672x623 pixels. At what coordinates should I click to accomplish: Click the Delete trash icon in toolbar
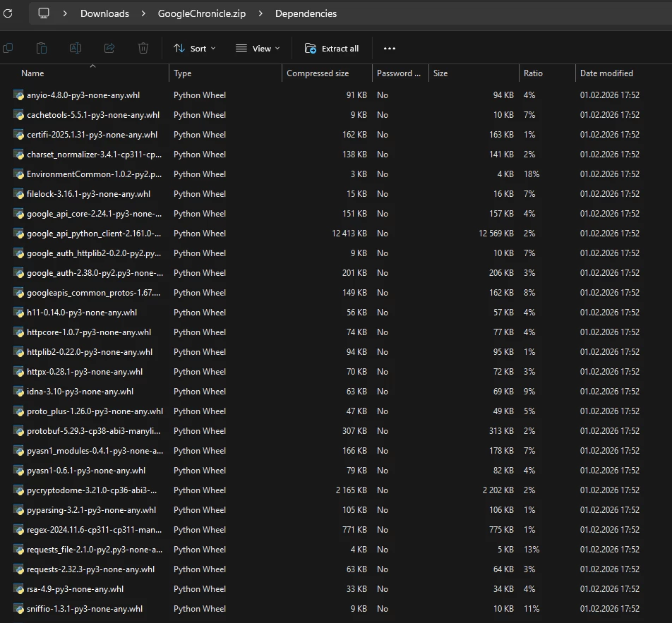pos(143,48)
